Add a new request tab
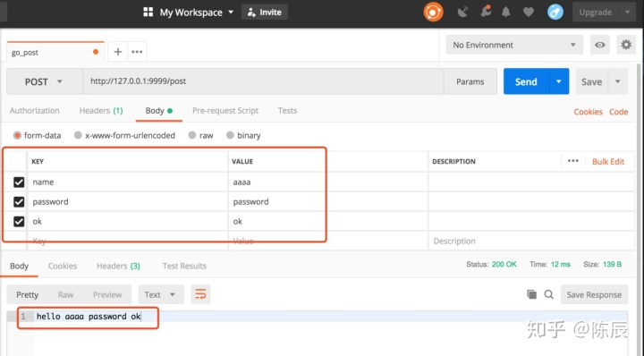 118,52
